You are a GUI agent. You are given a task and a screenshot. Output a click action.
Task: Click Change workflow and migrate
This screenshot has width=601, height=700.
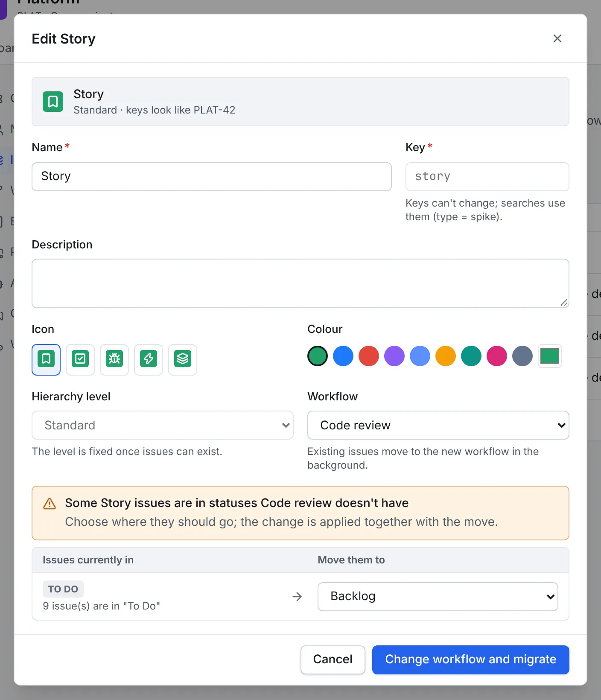pyautogui.click(x=471, y=659)
